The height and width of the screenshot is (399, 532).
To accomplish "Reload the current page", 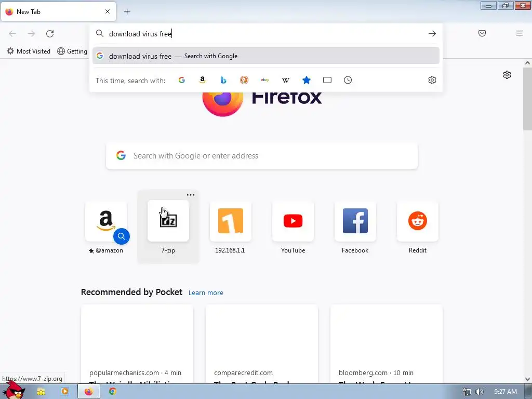I will (x=50, y=34).
